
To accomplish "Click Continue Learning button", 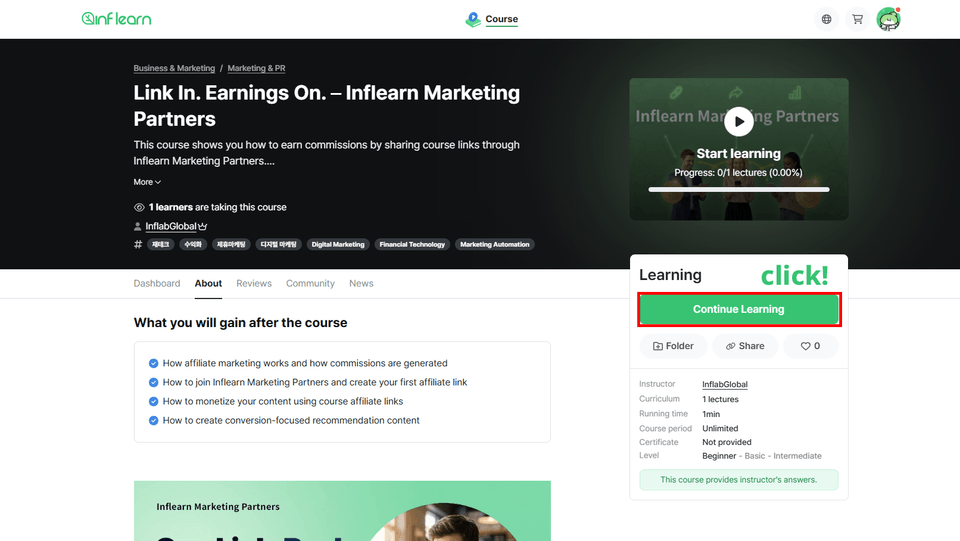I will click(739, 309).
